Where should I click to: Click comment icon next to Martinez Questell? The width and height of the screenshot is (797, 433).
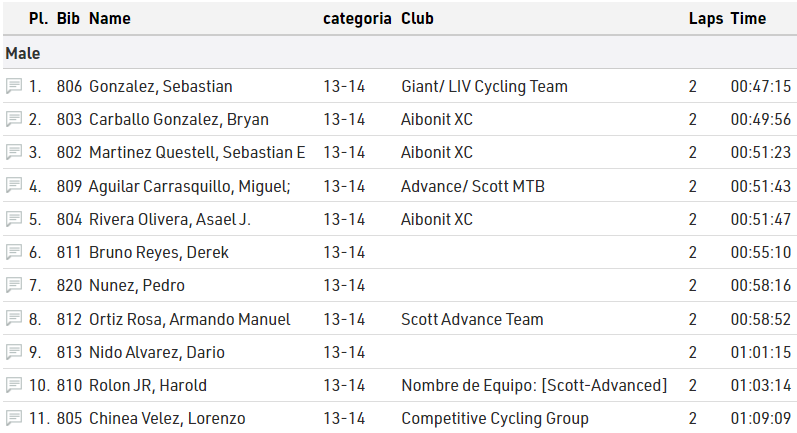[14, 153]
